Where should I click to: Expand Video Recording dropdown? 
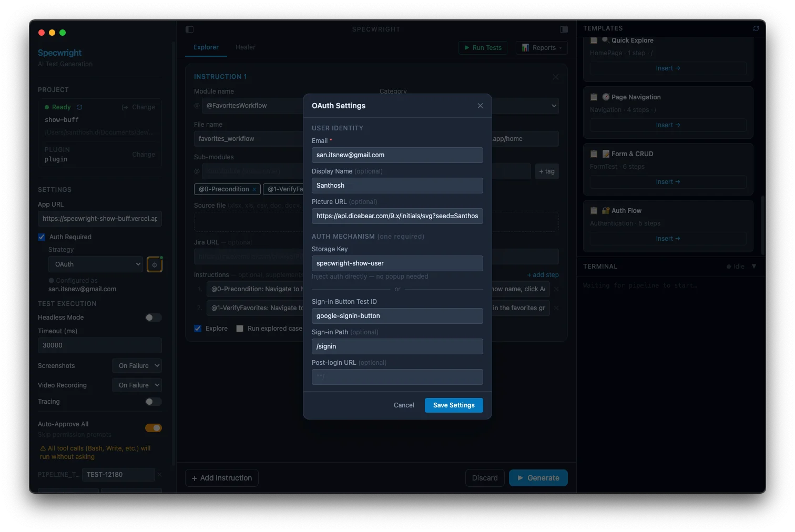tap(137, 385)
